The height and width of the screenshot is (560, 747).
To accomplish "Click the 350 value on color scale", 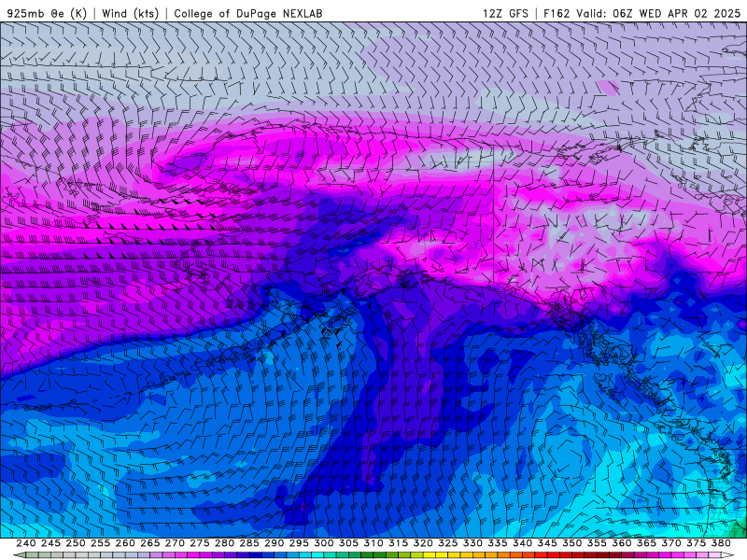I will 571,543.
